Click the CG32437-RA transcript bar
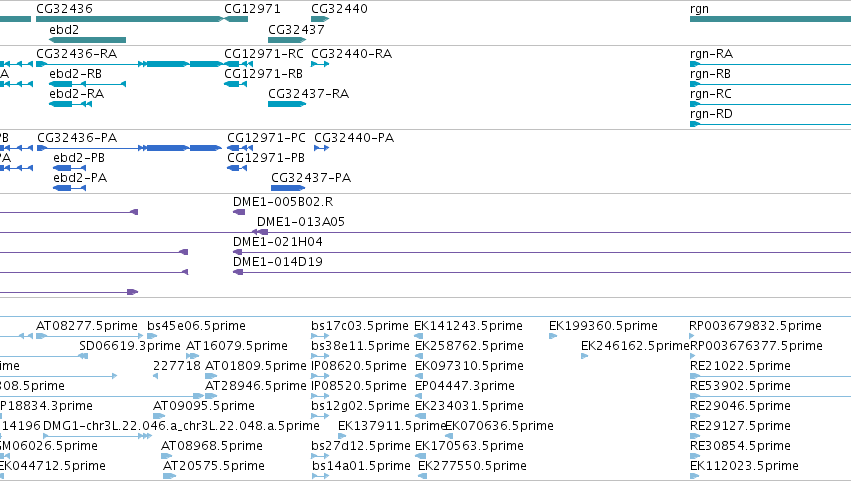Viewport: 851px width, 481px height. point(287,104)
